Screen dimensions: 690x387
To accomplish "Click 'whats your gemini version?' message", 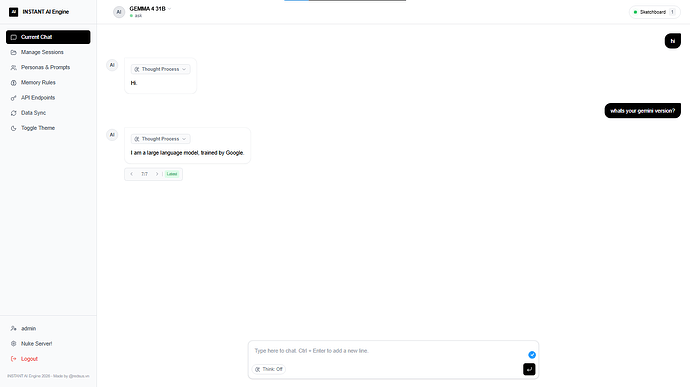I will coord(642,111).
